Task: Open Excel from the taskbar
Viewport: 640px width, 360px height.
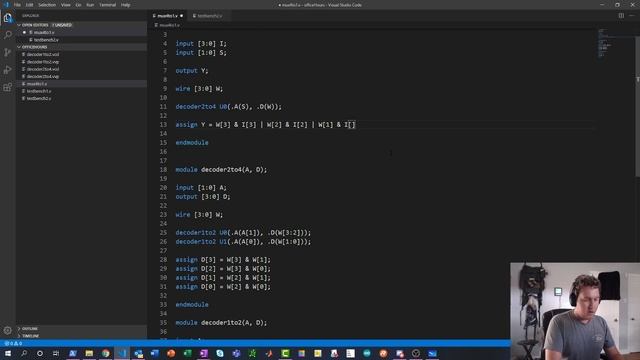Action: [x=187, y=353]
